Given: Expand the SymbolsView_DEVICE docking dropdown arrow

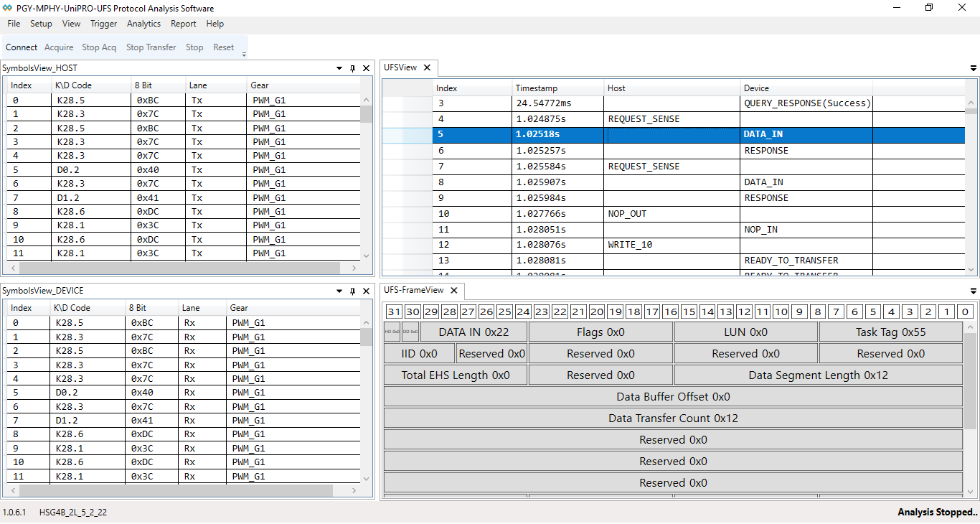Looking at the screenshot, I should 338,290.
